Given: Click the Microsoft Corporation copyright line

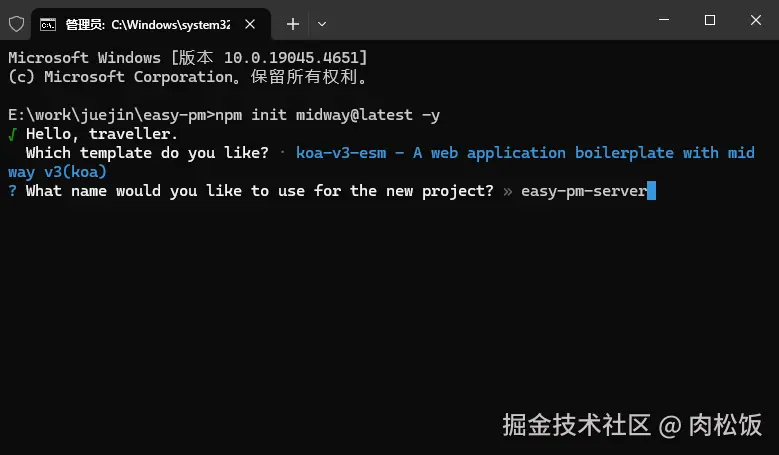Looking at the screenshot, I should point(188,77).
